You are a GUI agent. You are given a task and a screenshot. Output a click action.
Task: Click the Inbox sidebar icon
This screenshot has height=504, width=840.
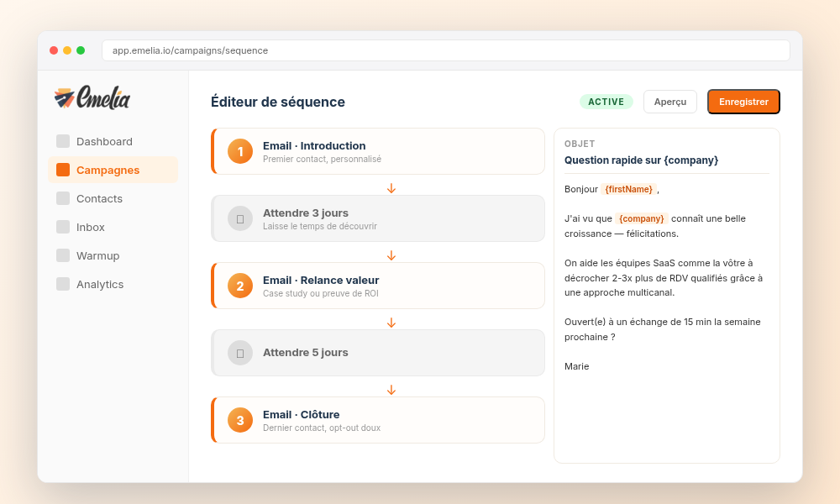pyautogui.click(x=63, y=227)
